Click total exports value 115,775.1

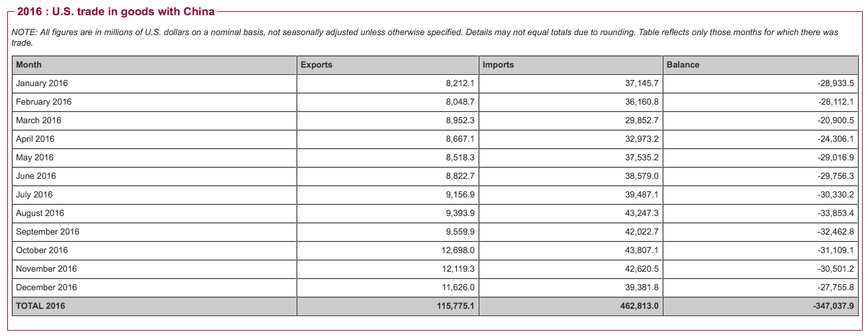[x=455, y=306]
